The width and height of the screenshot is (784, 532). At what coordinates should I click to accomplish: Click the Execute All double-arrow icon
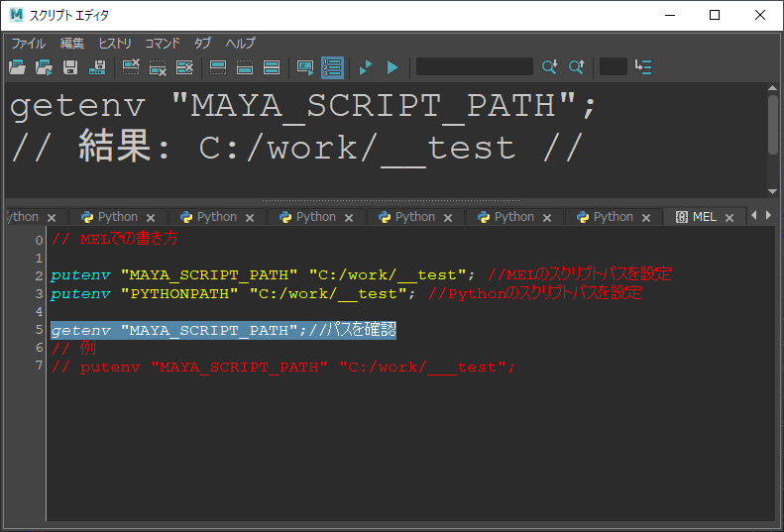366,67
